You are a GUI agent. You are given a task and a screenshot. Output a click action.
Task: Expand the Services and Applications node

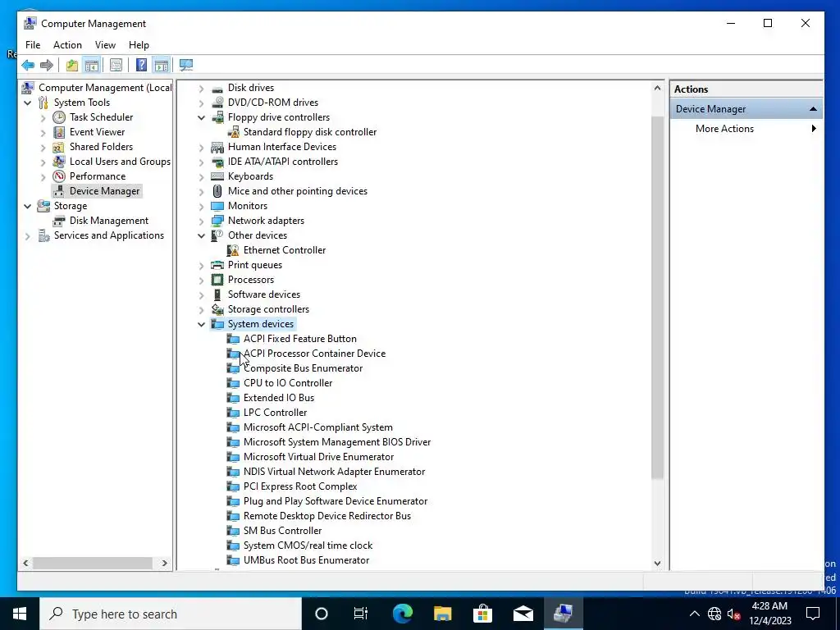[28, 235]
